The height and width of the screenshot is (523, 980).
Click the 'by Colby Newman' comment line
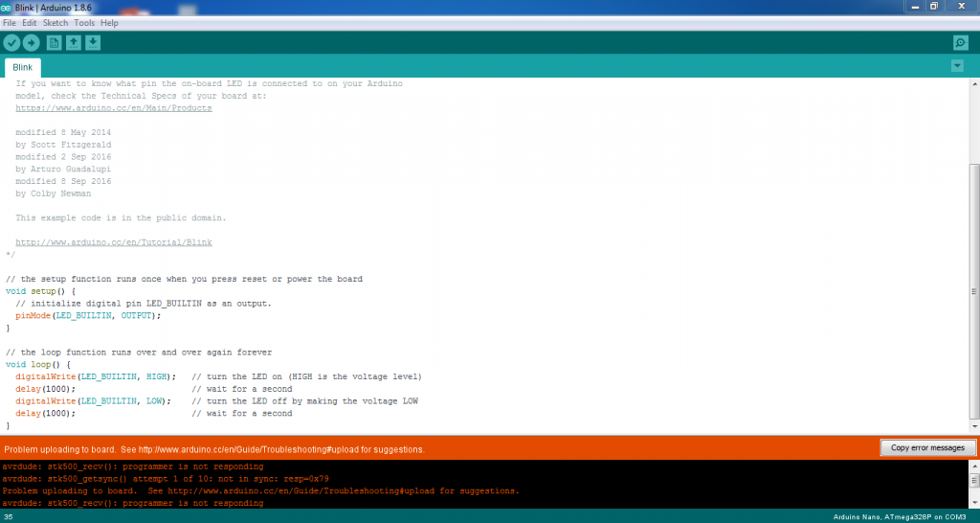click(54, 193)
